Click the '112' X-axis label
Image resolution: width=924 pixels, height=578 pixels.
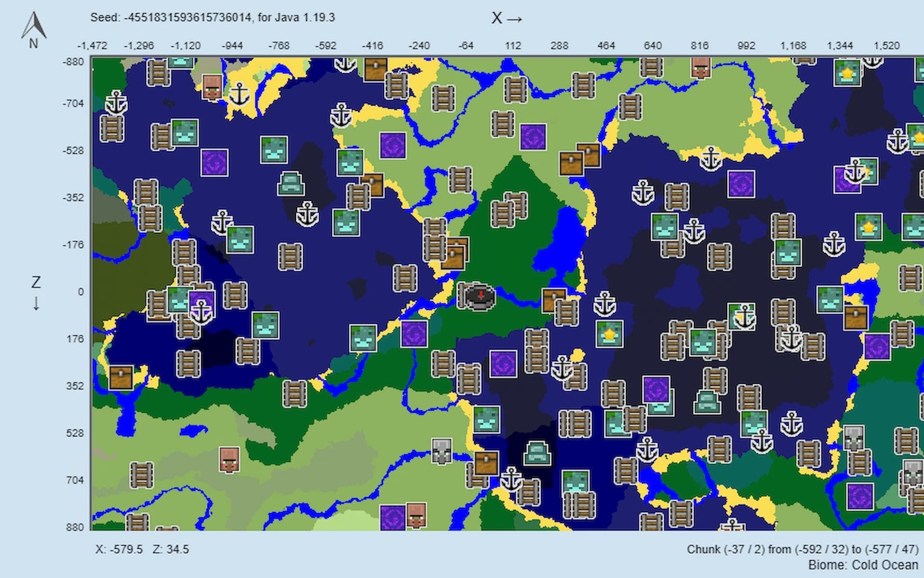[x=513, y=46]
